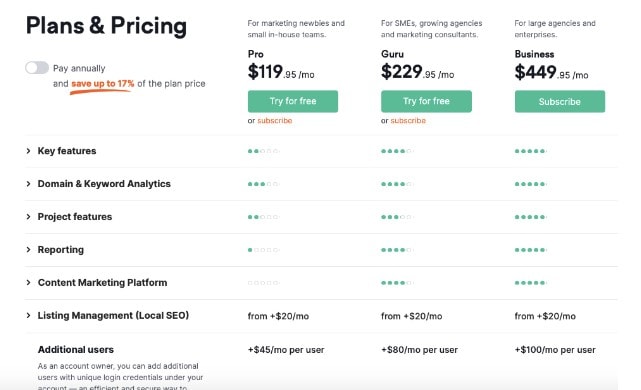Expand the Key features row chevron

pyautogui.click(x=28, y=151)
